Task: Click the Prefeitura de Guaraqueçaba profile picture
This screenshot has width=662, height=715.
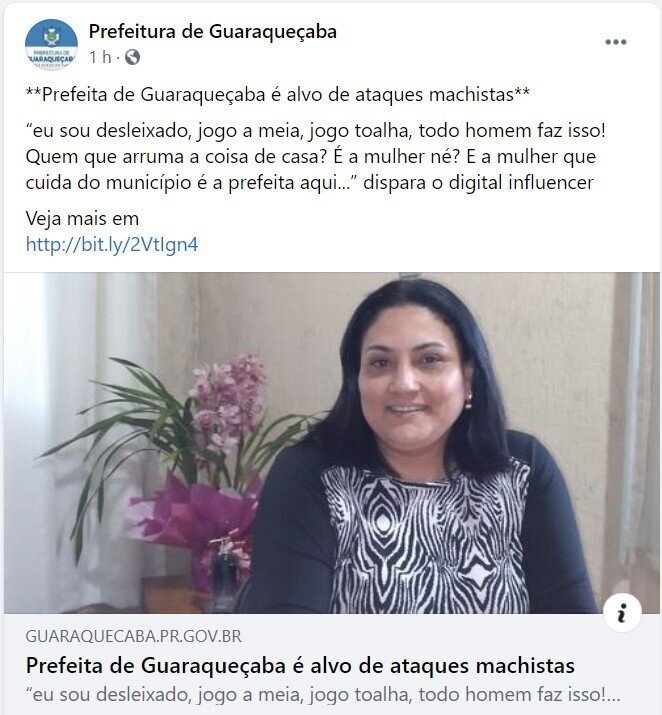Action: pos(51,45)
